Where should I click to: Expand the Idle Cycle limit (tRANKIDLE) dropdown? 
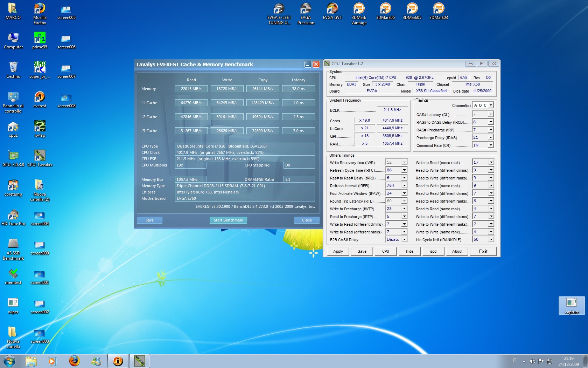491,239
